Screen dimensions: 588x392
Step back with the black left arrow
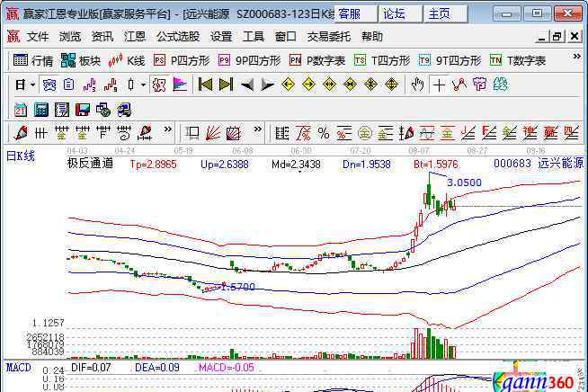[x=246, y=85]
